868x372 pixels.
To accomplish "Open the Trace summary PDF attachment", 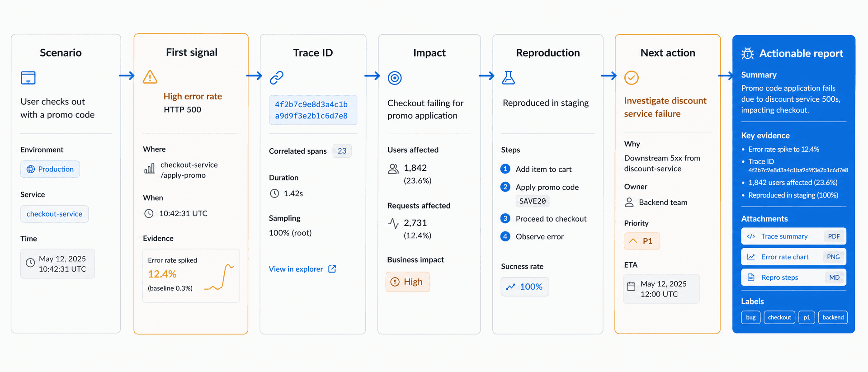I will tap(793, 236).
